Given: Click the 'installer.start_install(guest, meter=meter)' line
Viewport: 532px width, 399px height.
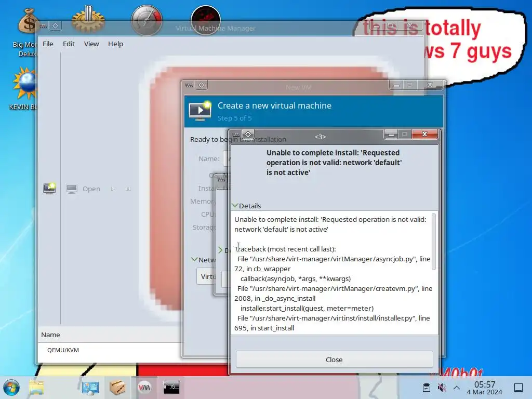Looking at the screenshot, I should point(307,308).
